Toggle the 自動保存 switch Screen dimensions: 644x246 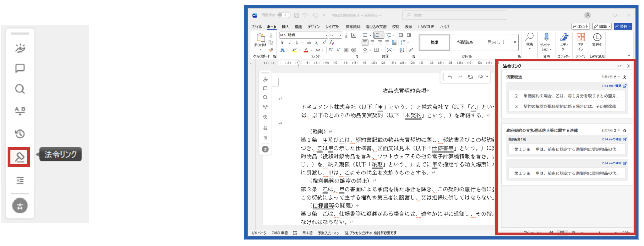coord(284,15)
